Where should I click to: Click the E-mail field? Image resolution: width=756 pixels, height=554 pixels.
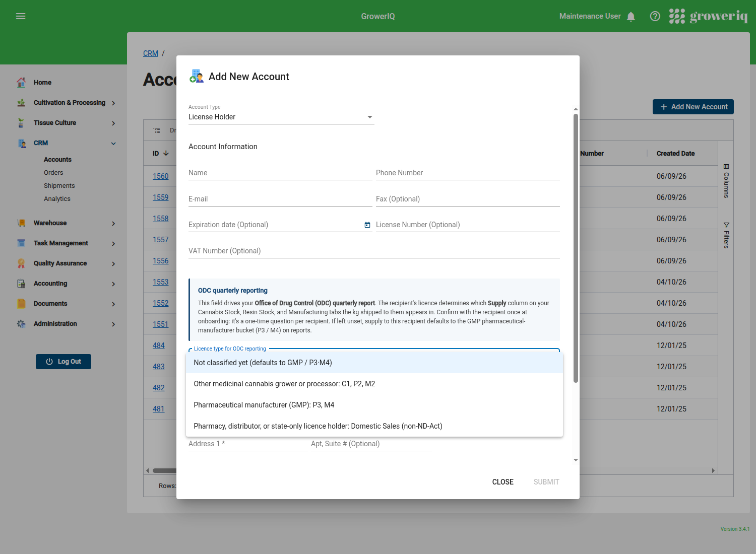(280, 199)
